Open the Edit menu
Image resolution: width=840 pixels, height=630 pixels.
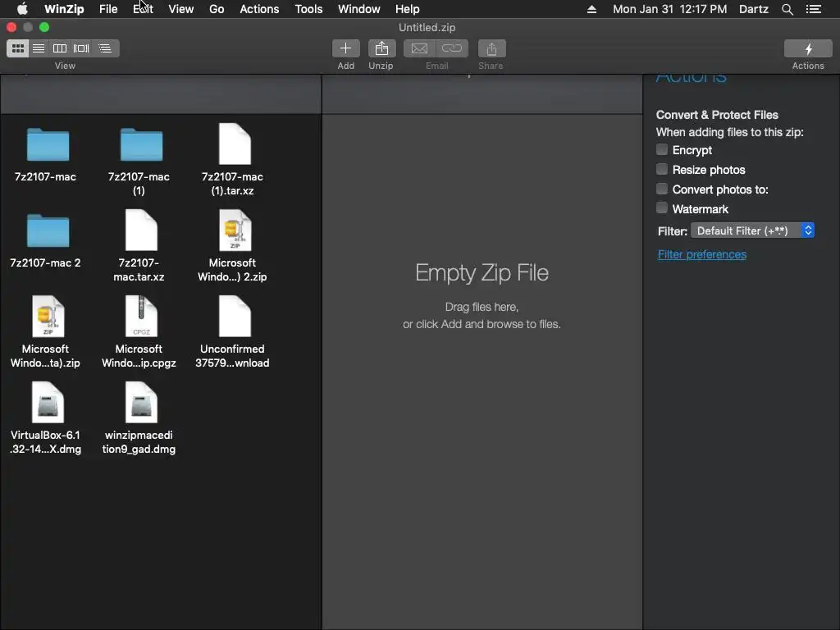143,9
